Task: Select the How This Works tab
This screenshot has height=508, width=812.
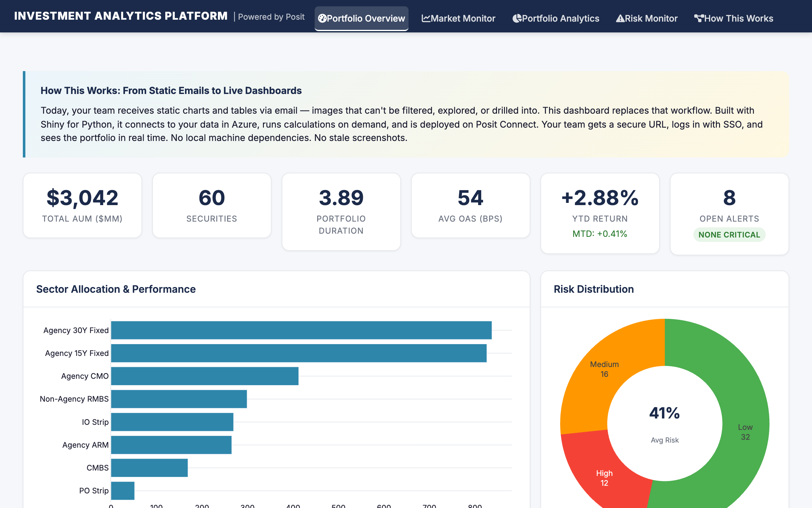Action: 733,18
